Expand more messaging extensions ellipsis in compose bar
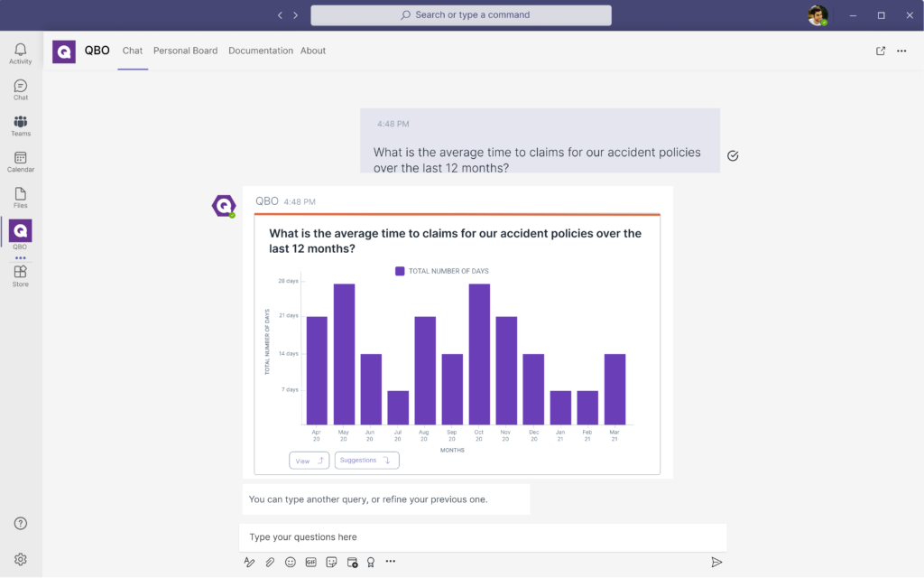The height and width of the screenshot is (578, 924). [391, 562]
